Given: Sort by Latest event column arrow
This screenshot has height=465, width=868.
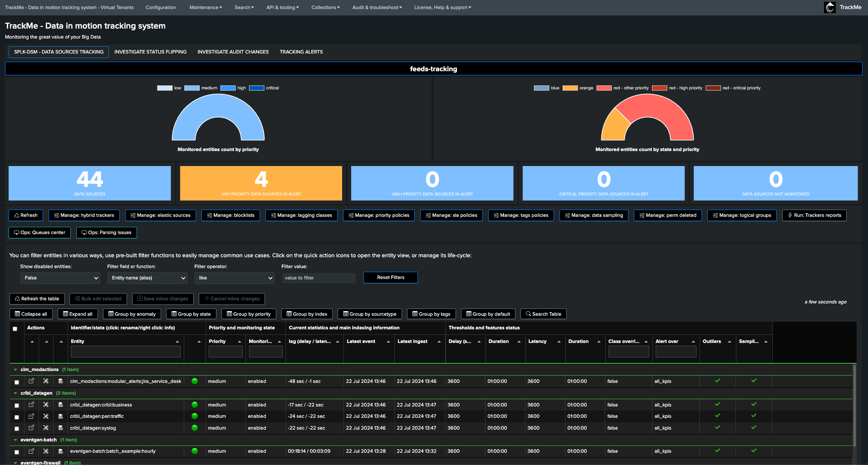Looking at the screenshot, I should [x=388, y=342].
